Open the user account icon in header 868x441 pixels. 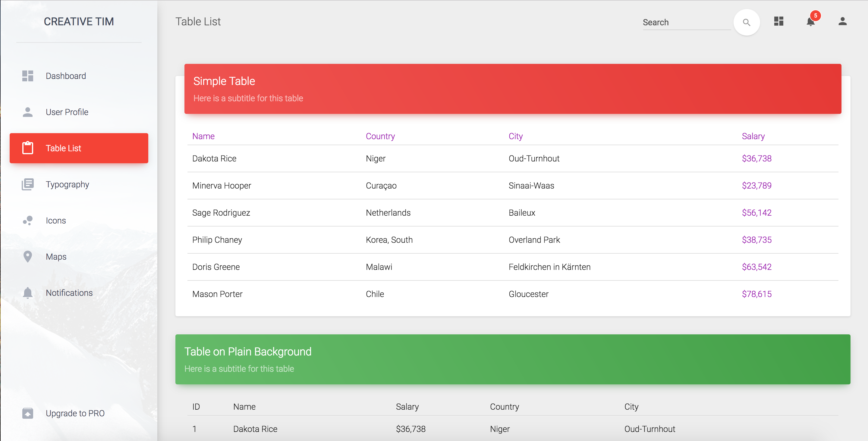point(842,22)
